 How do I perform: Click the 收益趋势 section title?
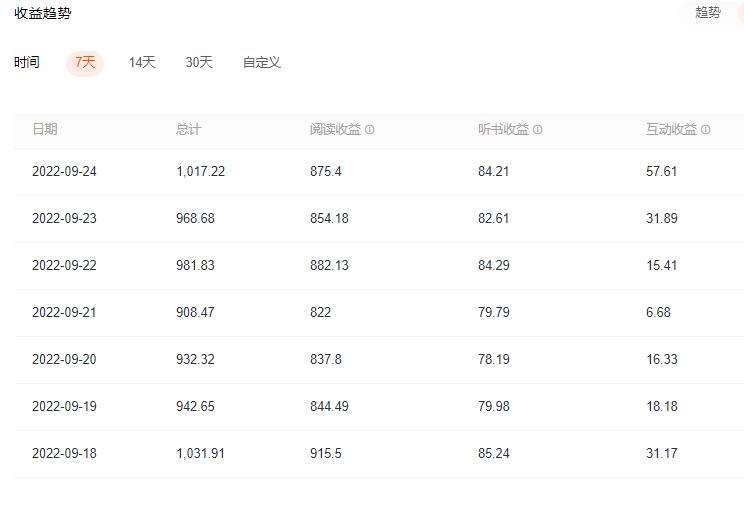coord(43,13)
